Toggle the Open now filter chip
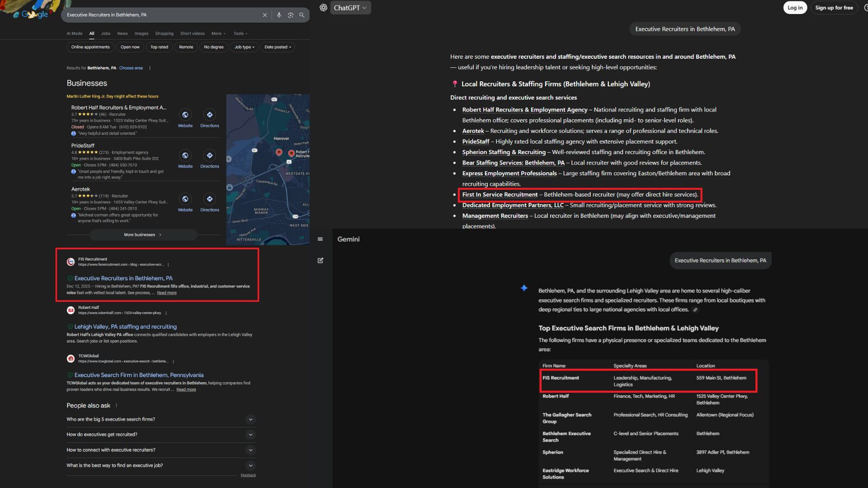Viewport: 868px width, 488px height. 130,47
